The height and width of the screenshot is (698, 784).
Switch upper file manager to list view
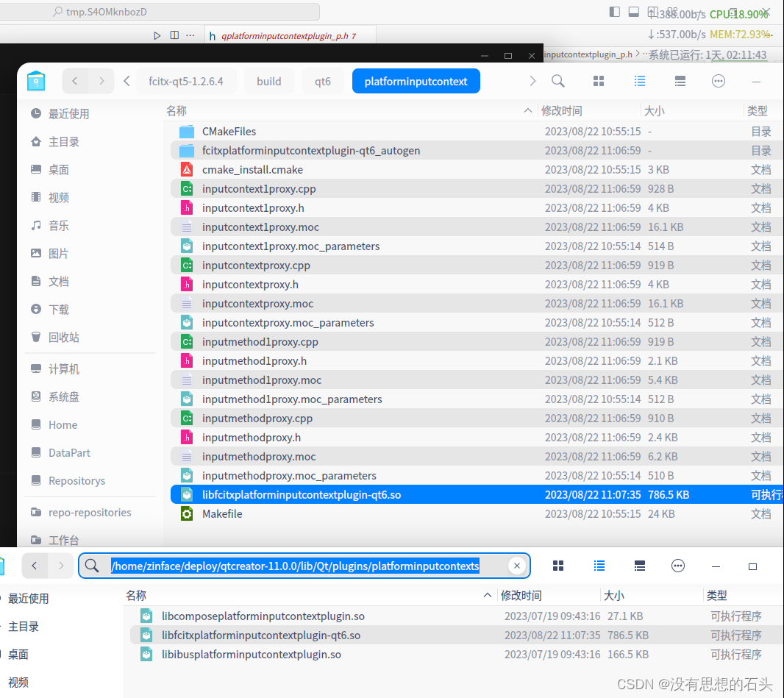pyautogui.click(x=640, y=81)
